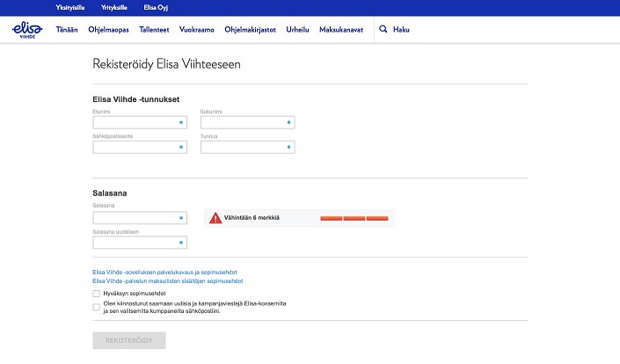The image size is (620, 364).
Task: Click the search magnifier icon
Action: tap(383, 29)
